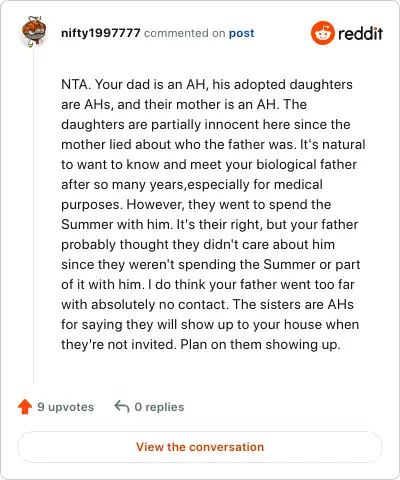The image size is (400, 480).
Task: Click the line starting "Summer with him"
Action: (209, 224)
